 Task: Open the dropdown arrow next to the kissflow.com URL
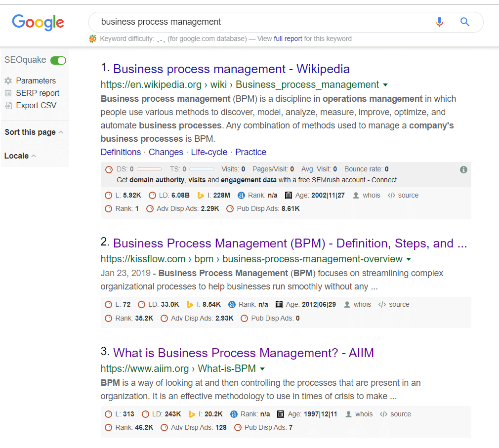click(x=409, y=259)
